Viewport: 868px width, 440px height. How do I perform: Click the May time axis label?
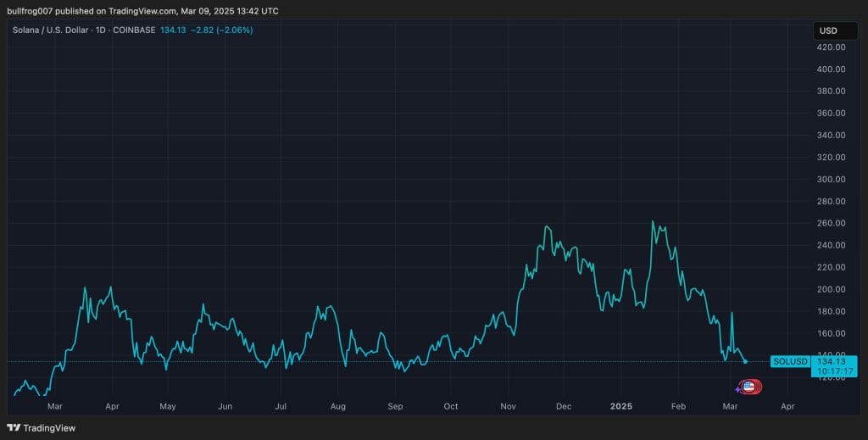click(168, 406)
